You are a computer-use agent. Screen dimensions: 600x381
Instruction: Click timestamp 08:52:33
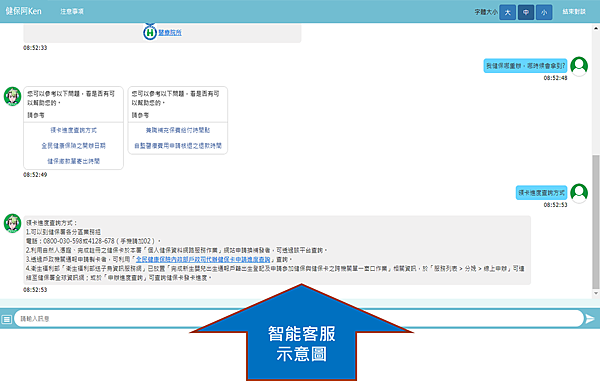click(x=35, y=48)
